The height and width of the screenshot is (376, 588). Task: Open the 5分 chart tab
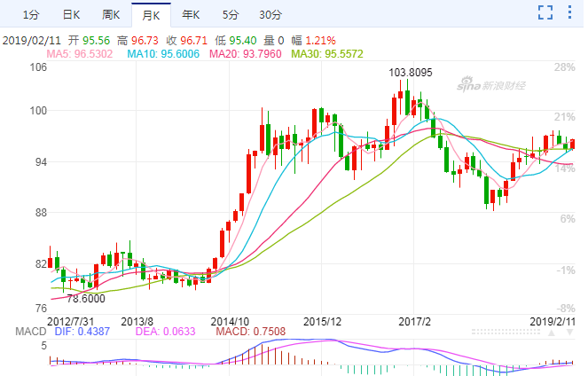click(231, 15)
